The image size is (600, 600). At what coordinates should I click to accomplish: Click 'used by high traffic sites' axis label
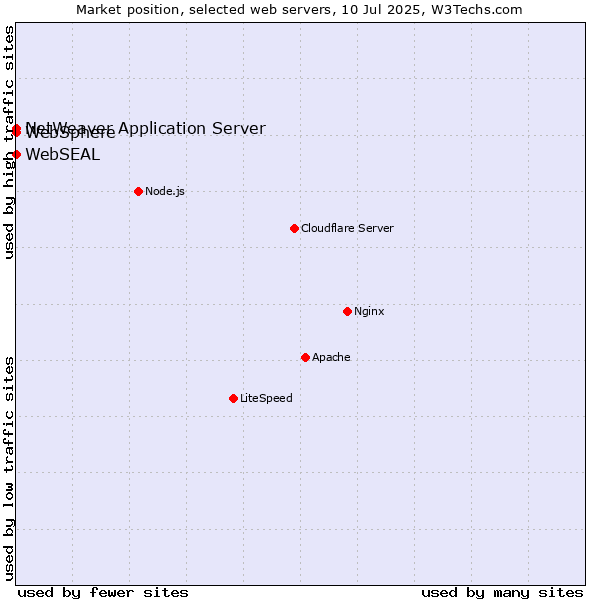pos(9,142)
